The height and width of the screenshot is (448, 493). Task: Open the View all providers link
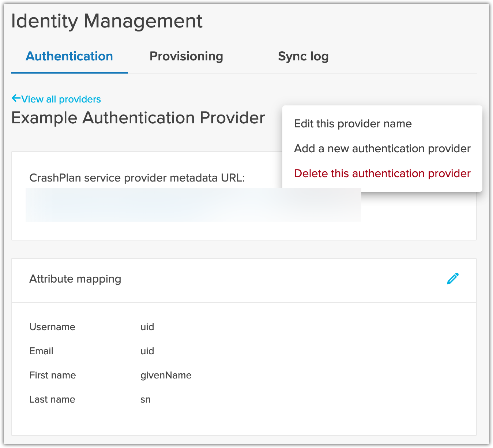click(61, 99)
